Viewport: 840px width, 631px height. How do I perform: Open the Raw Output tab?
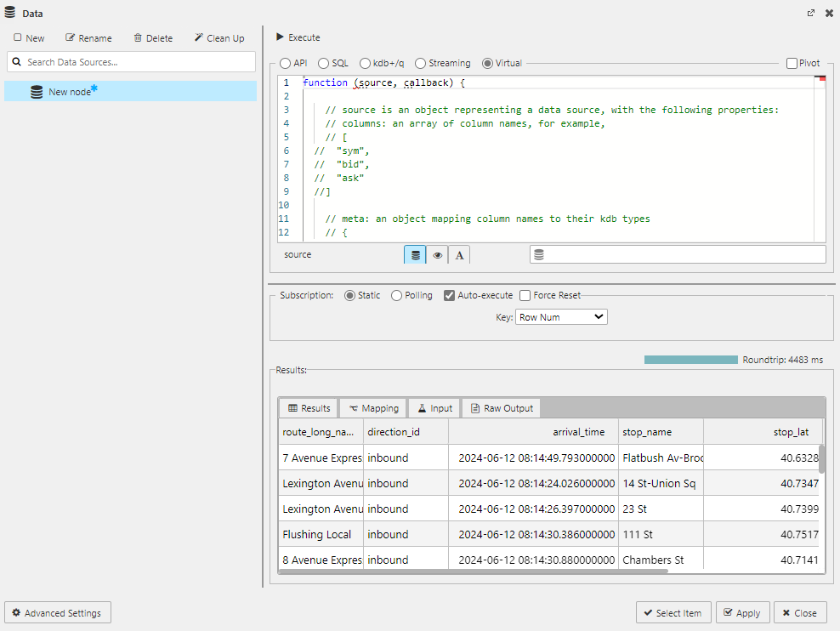pyautogui.click(x=501, y=407)
